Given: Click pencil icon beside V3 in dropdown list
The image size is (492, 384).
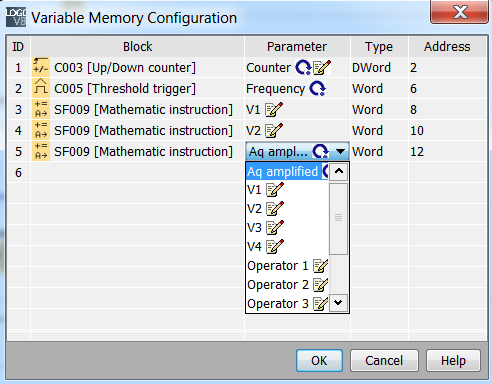Looking at the screenshot, I should pos(275,228).
